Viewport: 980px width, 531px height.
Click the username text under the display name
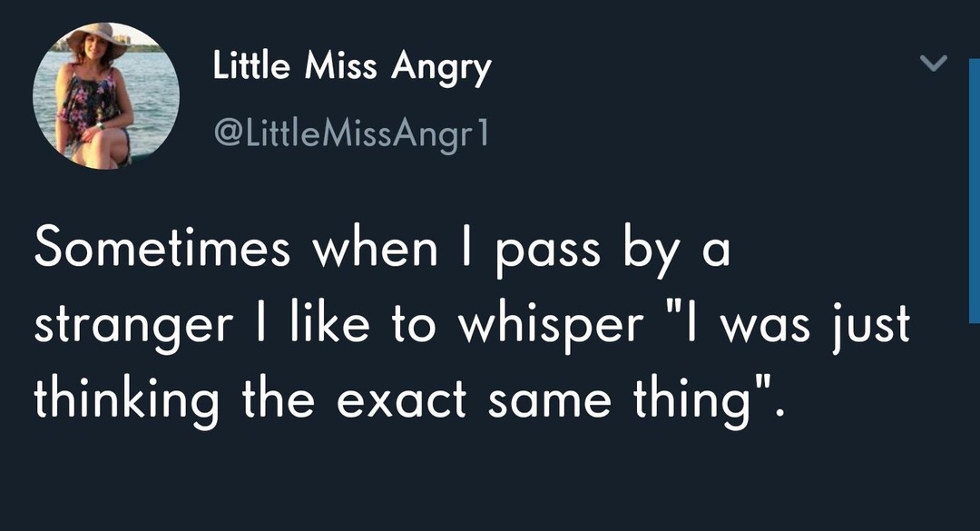349,134
